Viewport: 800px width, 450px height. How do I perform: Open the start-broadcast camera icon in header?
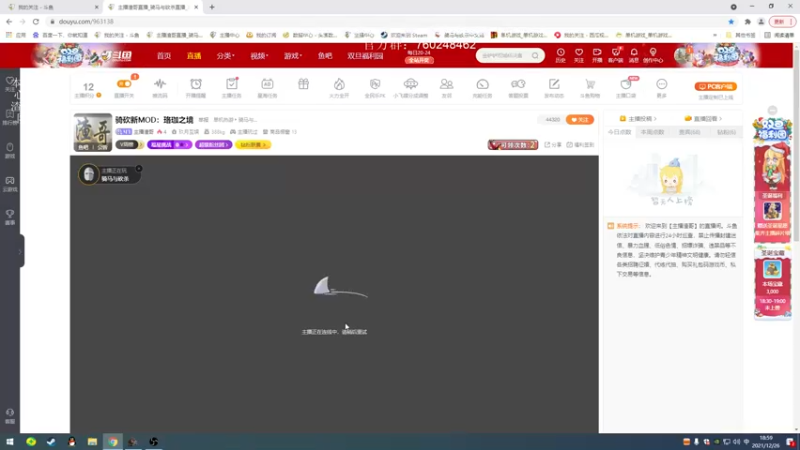[x=597, y=55]
